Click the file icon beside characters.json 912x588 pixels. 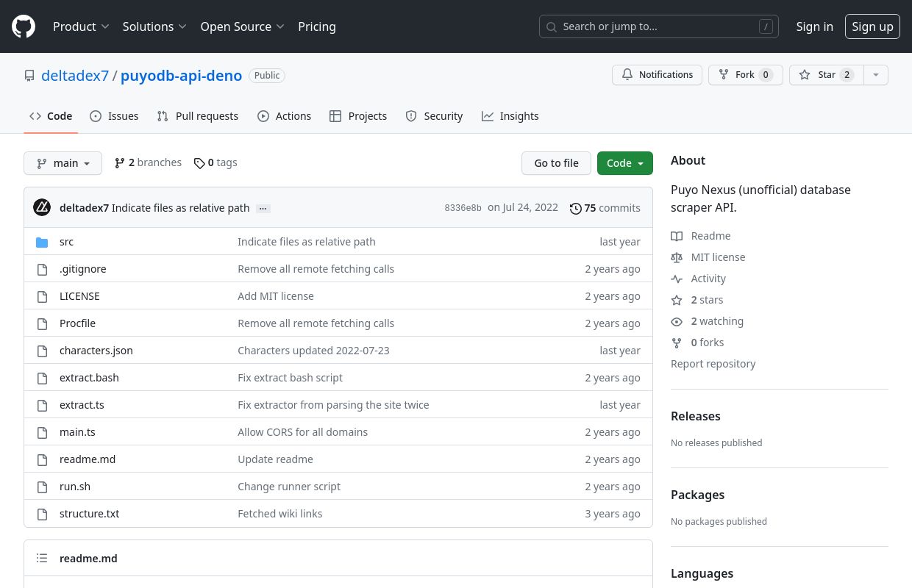[x=42, y=351]
